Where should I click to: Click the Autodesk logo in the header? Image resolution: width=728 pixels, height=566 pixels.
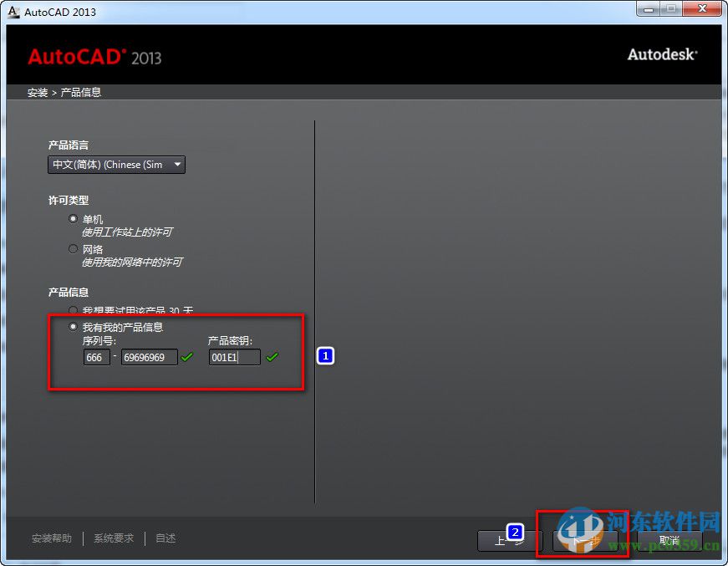tap(662, 54)
